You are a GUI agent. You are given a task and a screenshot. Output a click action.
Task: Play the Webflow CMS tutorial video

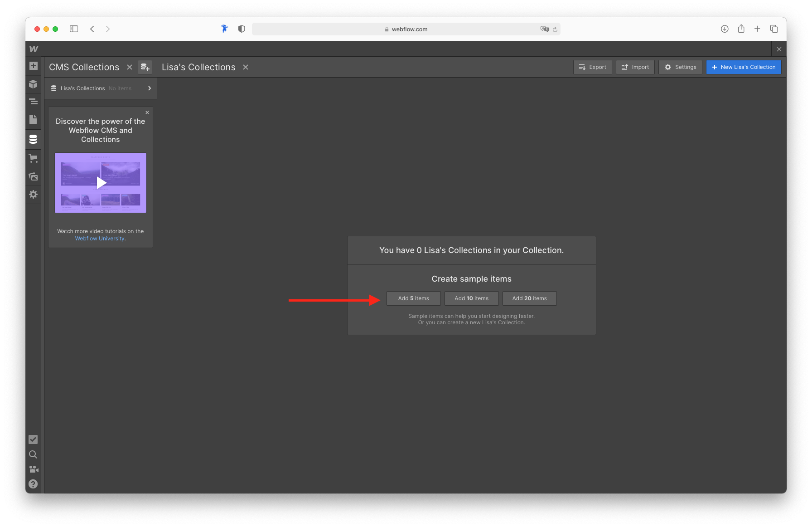(x=100, y=183)
